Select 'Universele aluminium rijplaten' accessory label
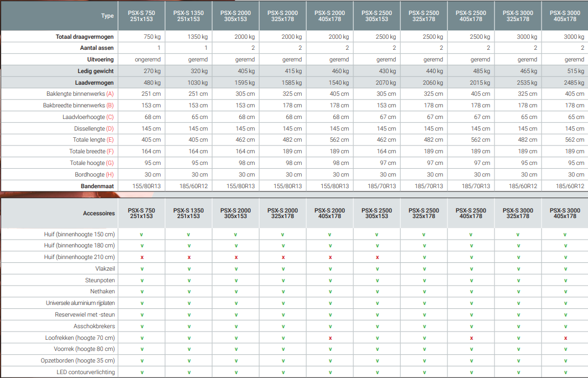Viewport: 588px width, 378px height. point(80,303)
